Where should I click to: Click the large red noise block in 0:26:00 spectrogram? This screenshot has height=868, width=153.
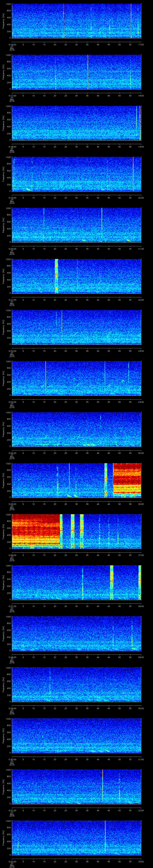(36, 531)
